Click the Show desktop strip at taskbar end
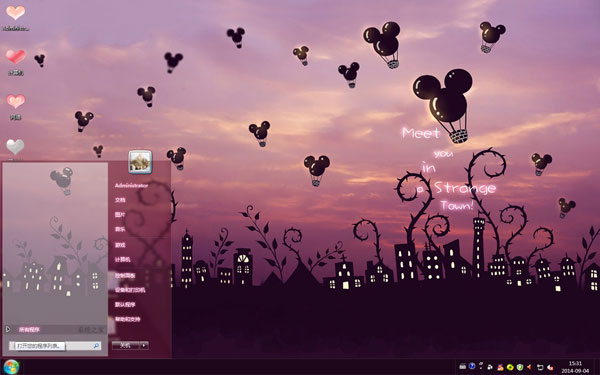Image resolution: width=600 pixels, height=375 pixels. pyautogui.click(x=597, y=367)
